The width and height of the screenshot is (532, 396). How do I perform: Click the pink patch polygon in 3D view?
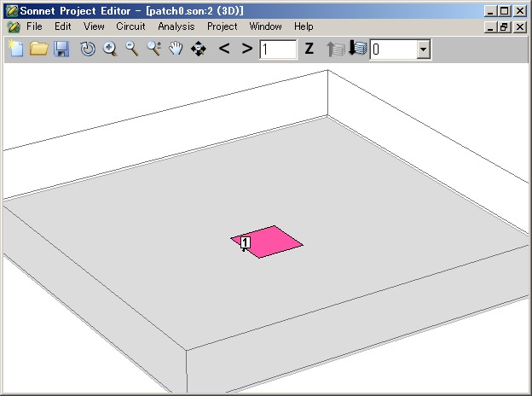pyautogui.click(x=271, y=242)
